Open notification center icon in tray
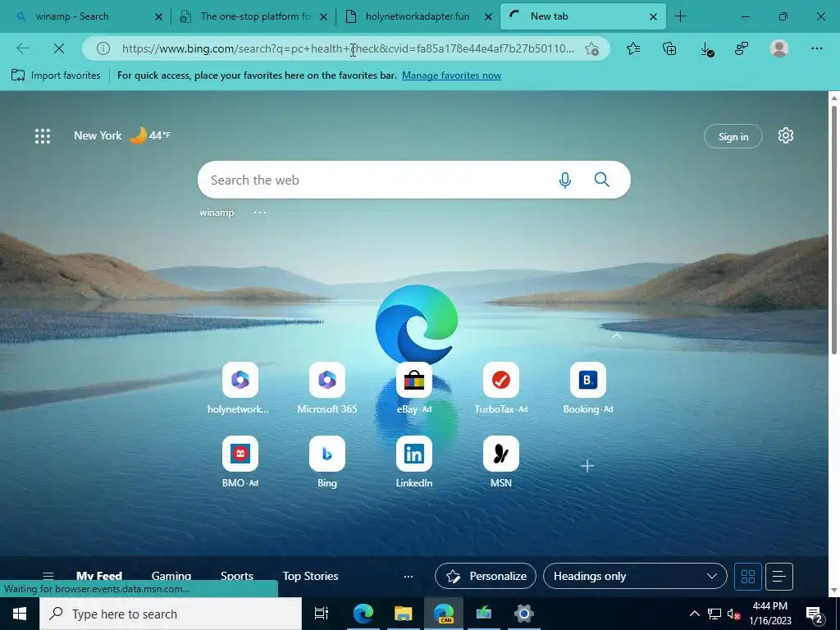The width and height of the screenshot is (840, 630). tap(815, 614)
